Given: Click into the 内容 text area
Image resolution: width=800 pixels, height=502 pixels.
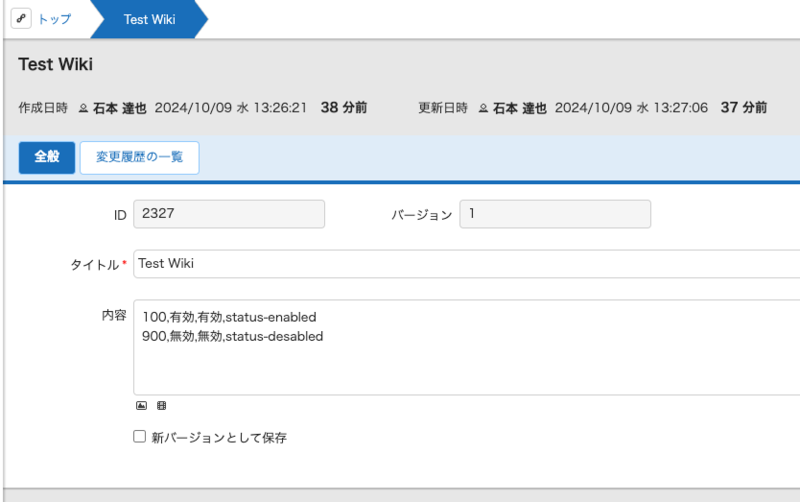Looking at the screenshot, I should coord(466,347).
